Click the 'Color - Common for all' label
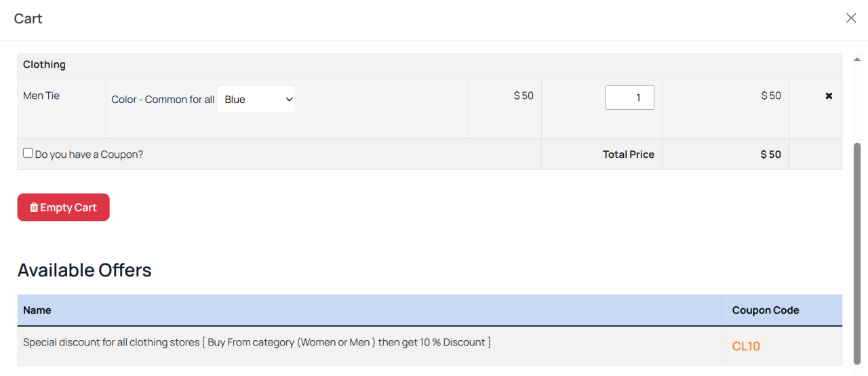Image resolution: width=868 pixels, height=376 pixels. (163, 100)
